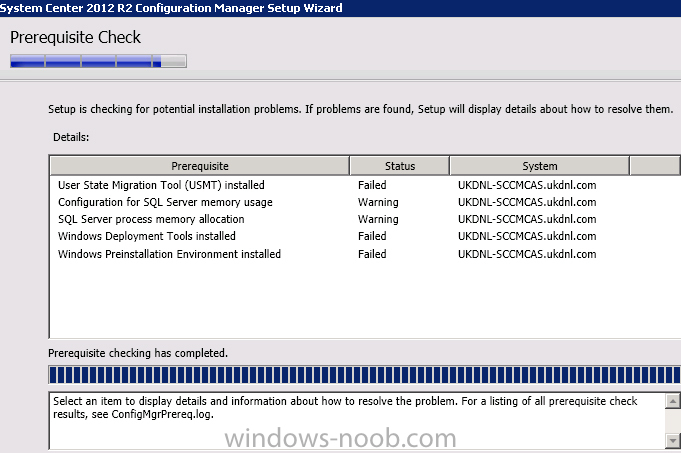Select Windows Preinstallation Environment installed row
The width and height of the screenshot is (681, 453).
pos(365,254)
